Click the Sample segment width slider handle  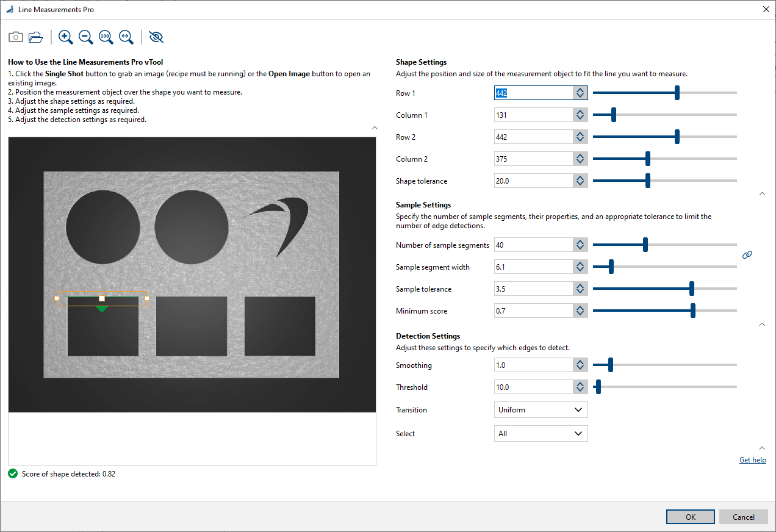click(x=611, y=267)
